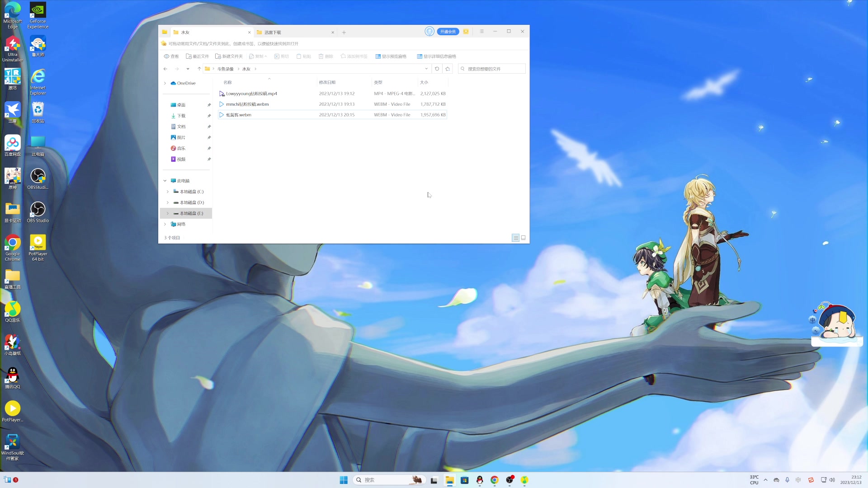Toggle 显示详细信息窗格 details pane
Image resolution: width=868 pixels, height=488 pixels.
(436, 56)
